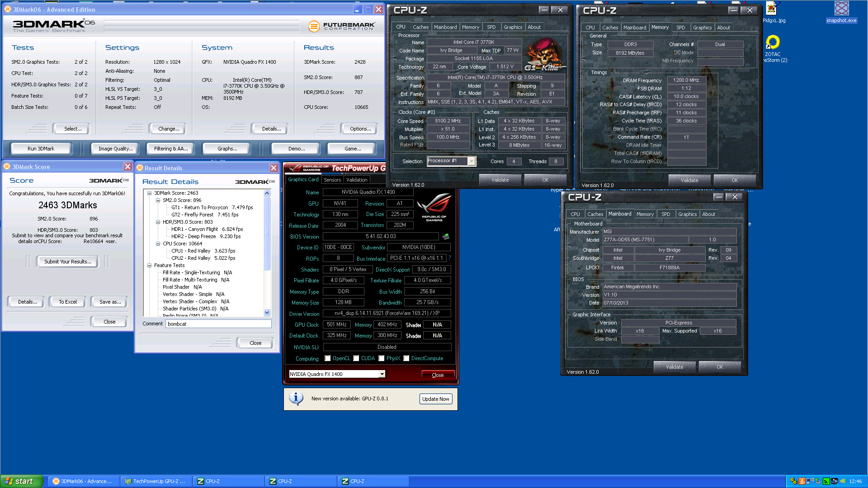Switch to 3DMark06 taskbar button
The width and height of the screenshot is (868, 488).
[x=84, y=481]
